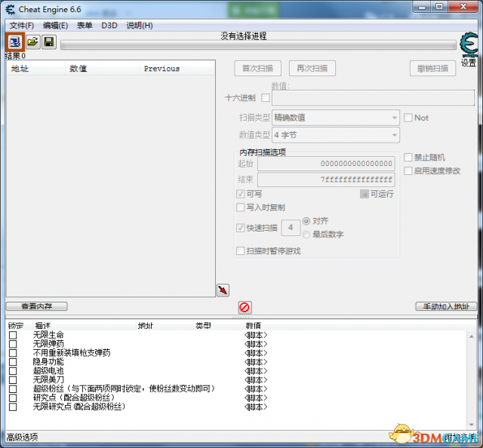Select the 无限生命 description text

tap(48, 335)
